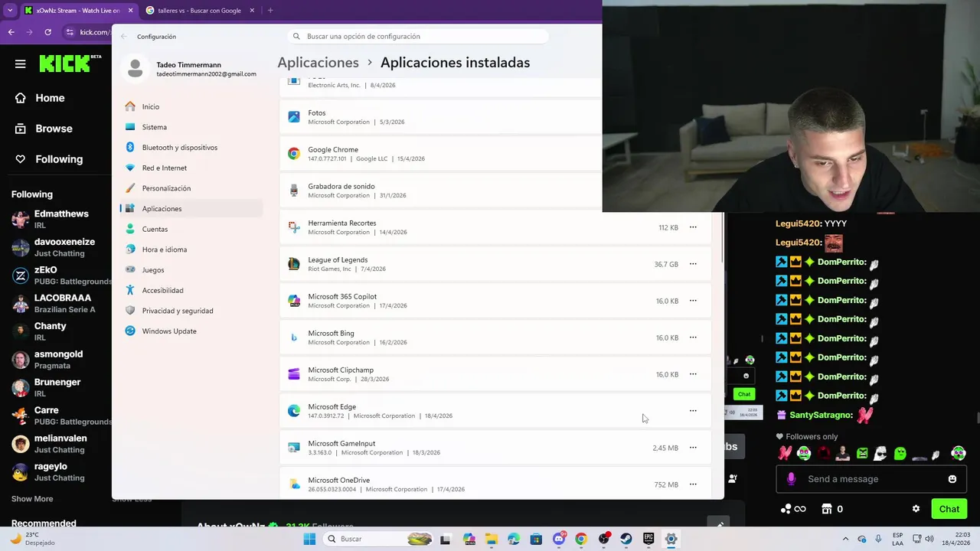This screenshot has height=551, width=980.
Task: Open options menu for Microsoft OneDrive
Action: tap(693, 484)
